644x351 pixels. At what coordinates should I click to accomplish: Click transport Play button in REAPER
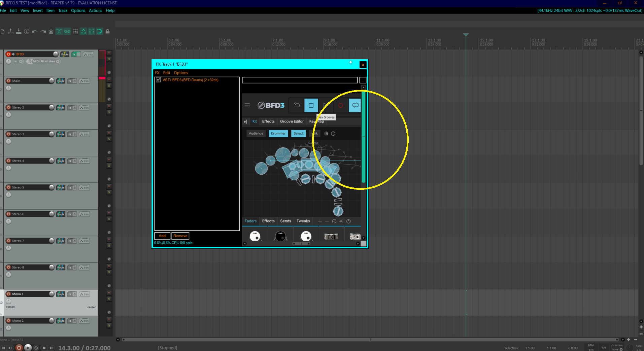pos(28,348)
